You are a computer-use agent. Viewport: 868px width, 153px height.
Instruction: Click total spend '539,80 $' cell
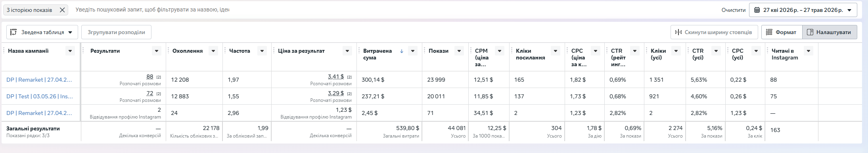point(408,128)
